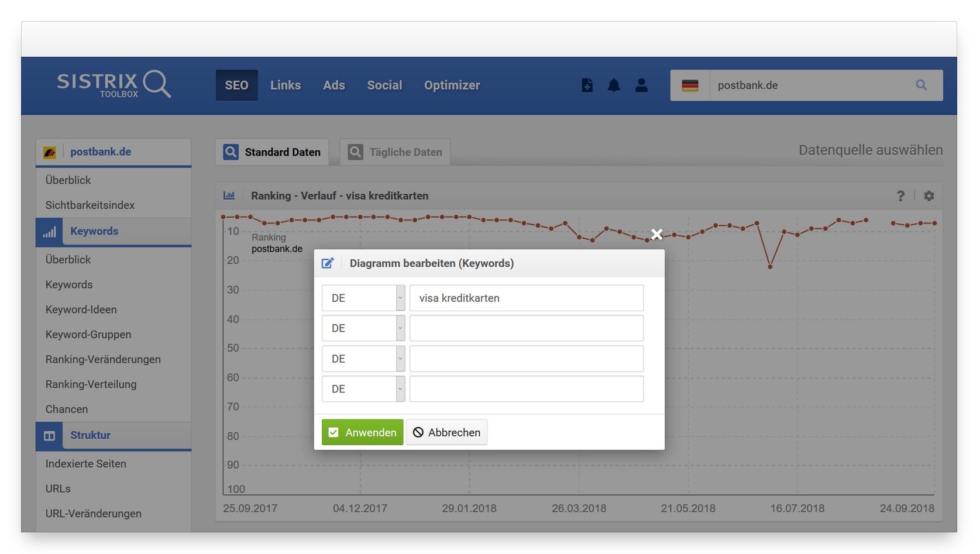This screenshot has height=554, width=980.
Task: Click the help question mark icon
Action: [x=900, y=196]
